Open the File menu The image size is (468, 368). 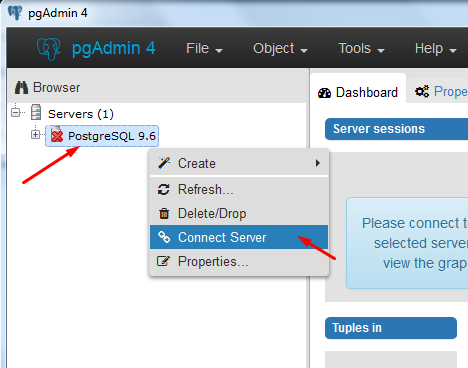point(204,49)
